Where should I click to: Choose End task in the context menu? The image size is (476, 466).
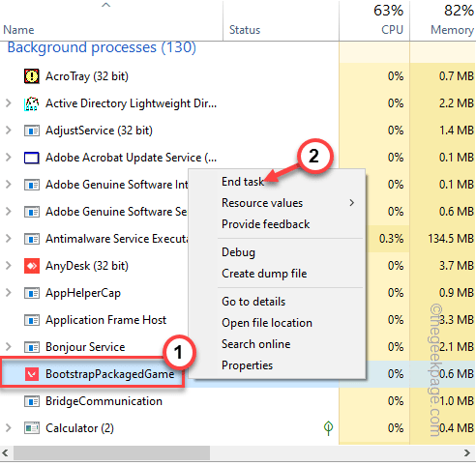[243, 182]
